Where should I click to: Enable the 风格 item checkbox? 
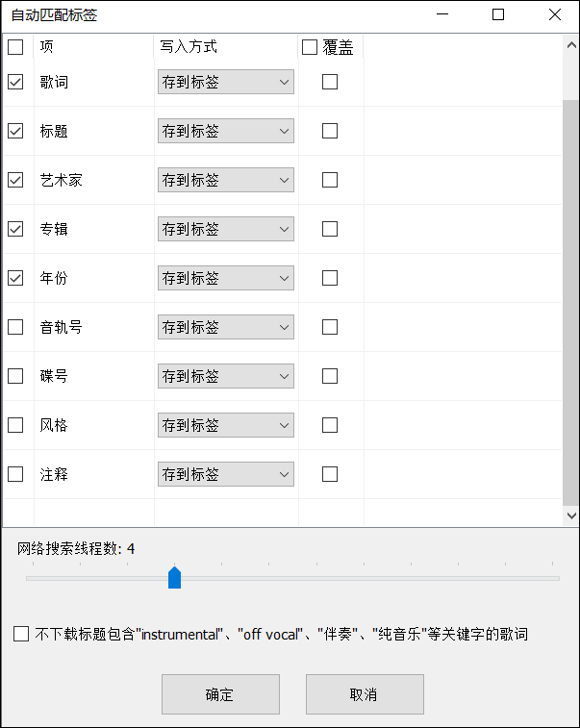[x=15, y=425]
